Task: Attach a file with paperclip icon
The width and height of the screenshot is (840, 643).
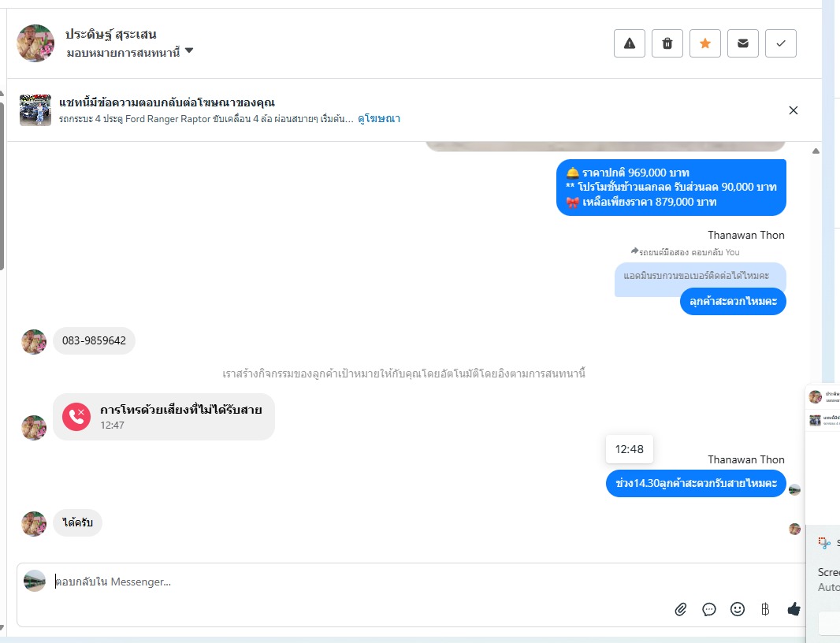Action: point(680,609)
